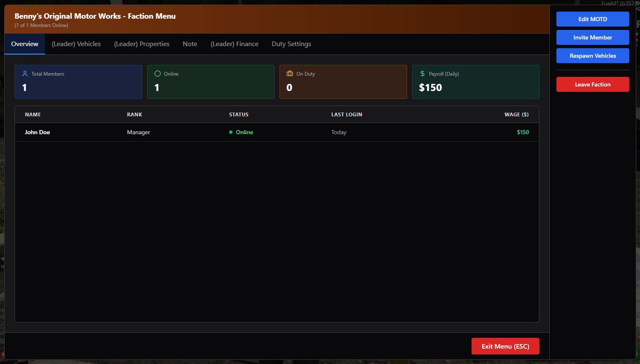Open the (Leader) Vehicles tab
This screenshot has height=364, width=640.
[x=76, y=44]
